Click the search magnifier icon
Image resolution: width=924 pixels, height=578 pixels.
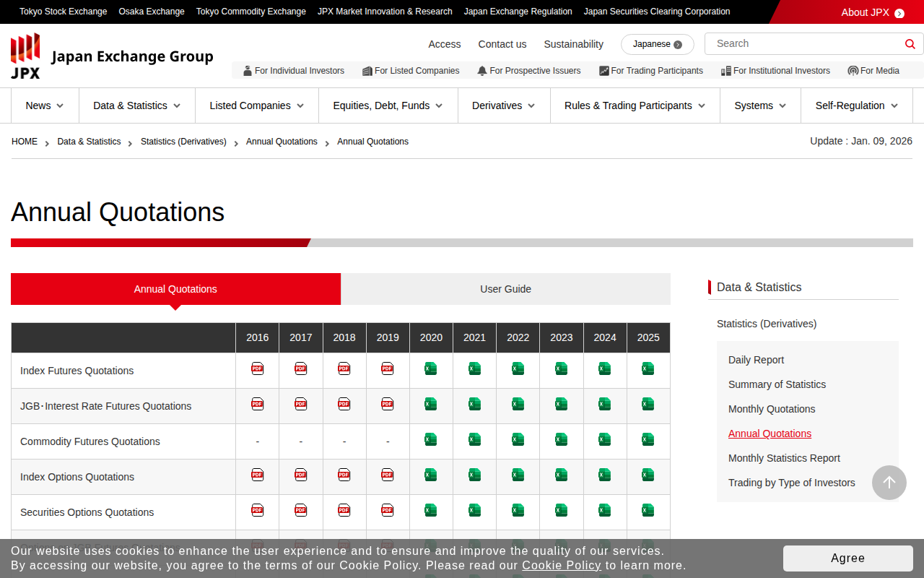tap(910, 44)
